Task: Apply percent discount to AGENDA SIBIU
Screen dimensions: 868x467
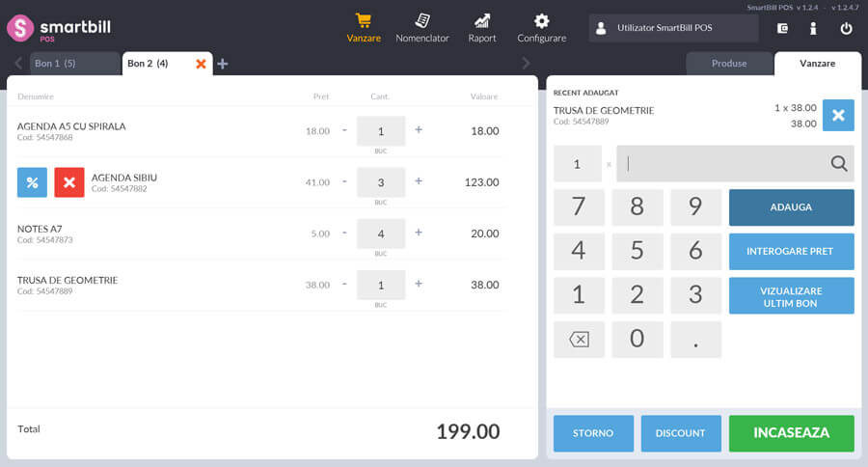Action: [x=32, y=182]
